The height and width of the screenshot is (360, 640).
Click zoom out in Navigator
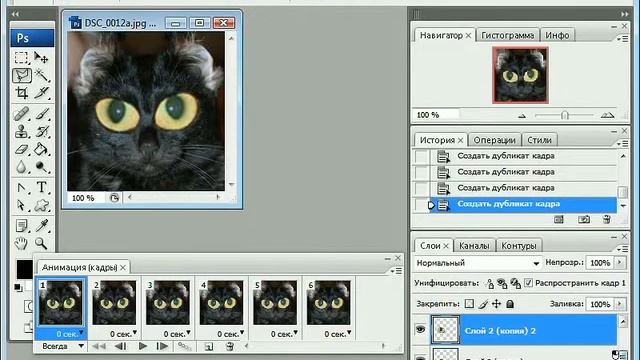(522, 116)
